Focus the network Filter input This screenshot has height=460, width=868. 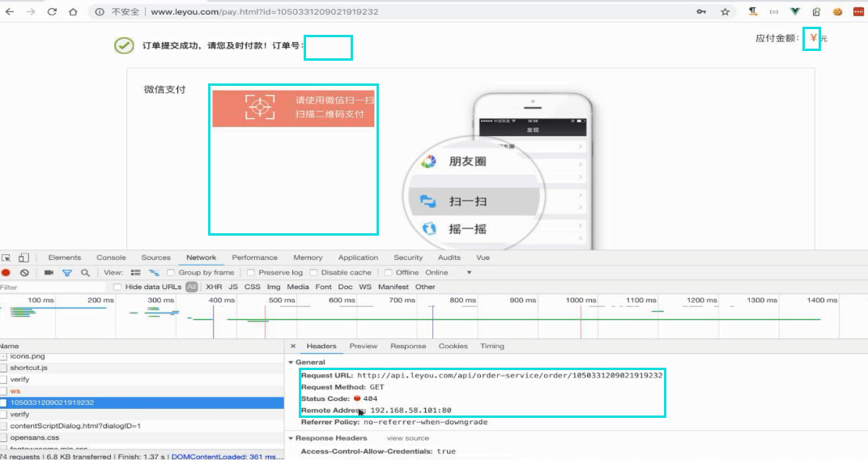(x=53, y=287)
